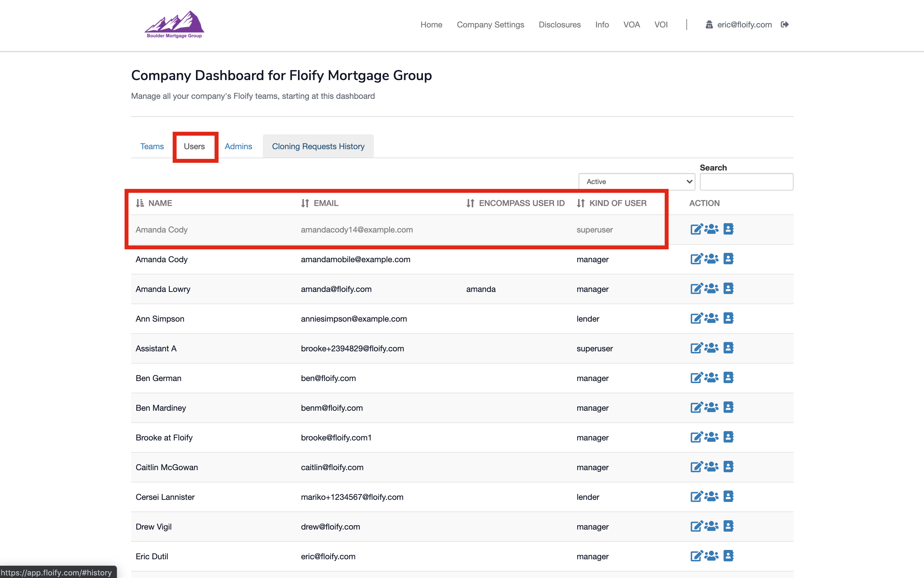Image resolution: width=924 pixels, height=578 pixels.
Task: Click edit icon for Caitlin McGowan
Action: coord(696,467)
